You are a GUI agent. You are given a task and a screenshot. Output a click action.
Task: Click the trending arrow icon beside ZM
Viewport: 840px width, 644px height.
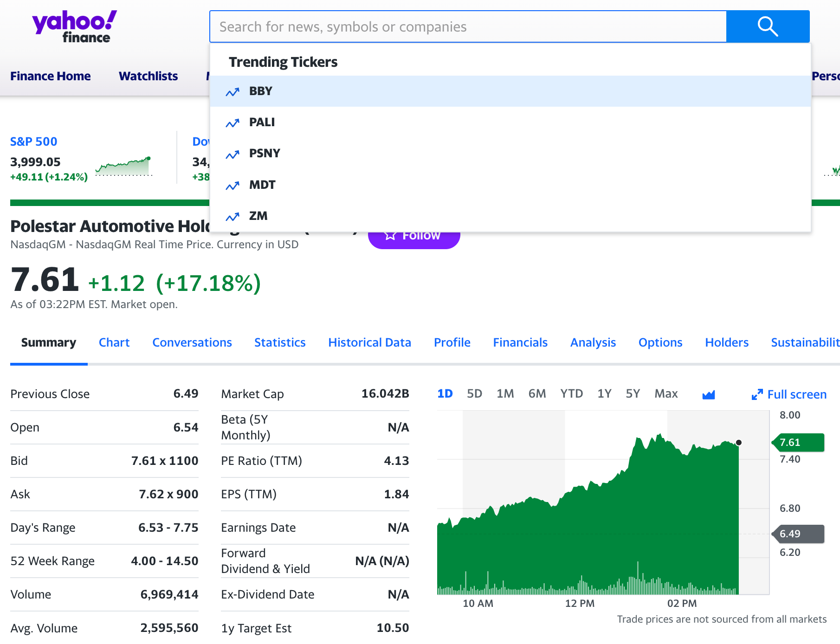point(233,217)
